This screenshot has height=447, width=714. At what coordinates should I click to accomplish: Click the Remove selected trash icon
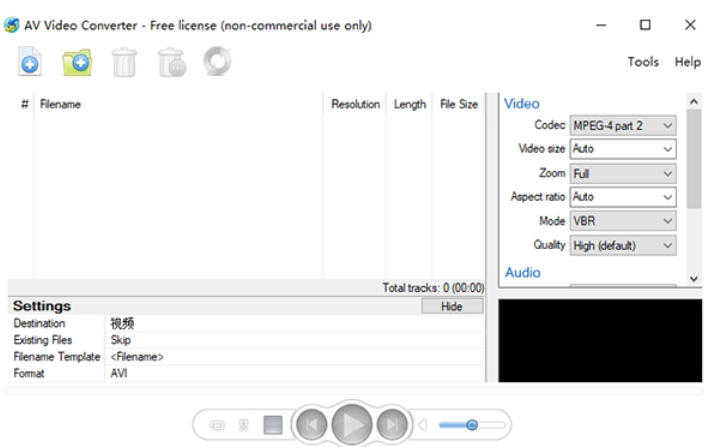click(x=124, y=63)
